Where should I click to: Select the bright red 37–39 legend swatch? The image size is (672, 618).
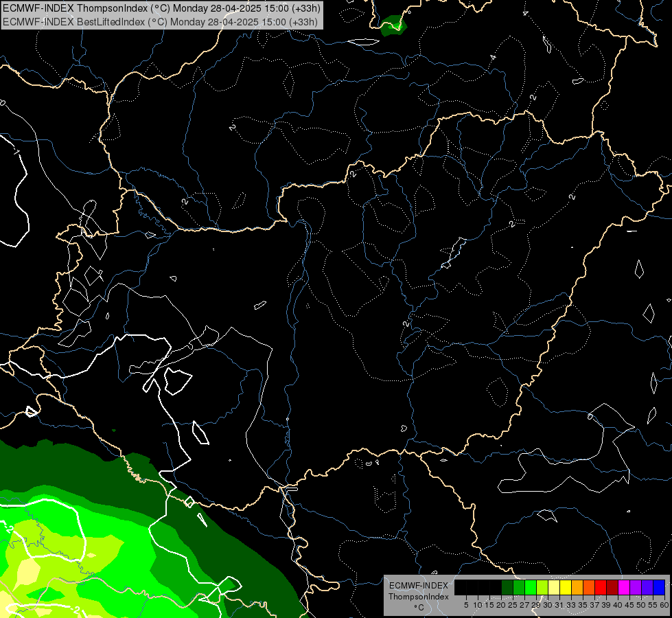(601, 587)
